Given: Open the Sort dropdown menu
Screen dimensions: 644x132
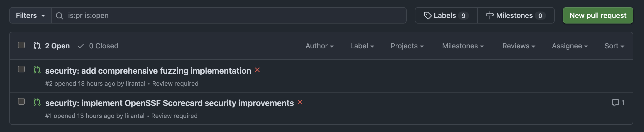Looking at the screenshot, I should [614, 46].
